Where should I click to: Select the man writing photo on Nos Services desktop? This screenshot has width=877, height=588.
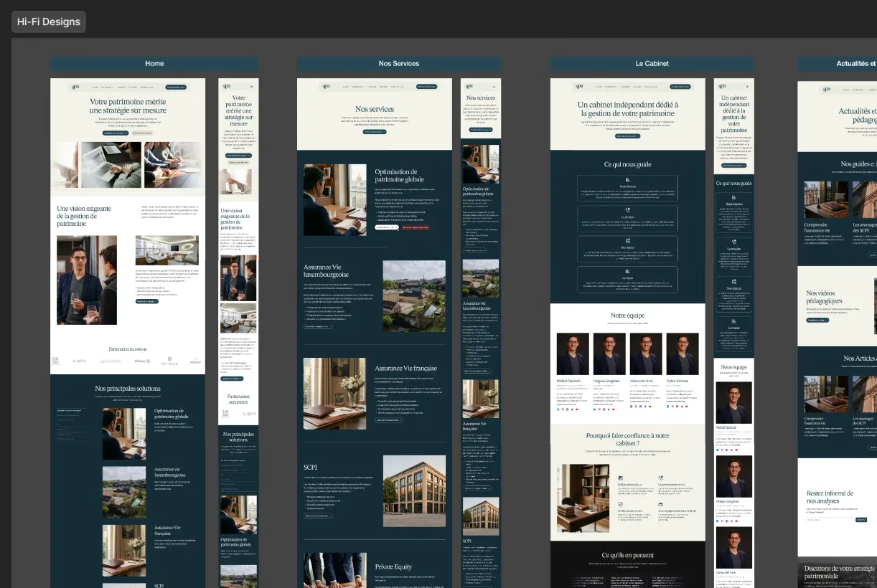coord(334,200)
